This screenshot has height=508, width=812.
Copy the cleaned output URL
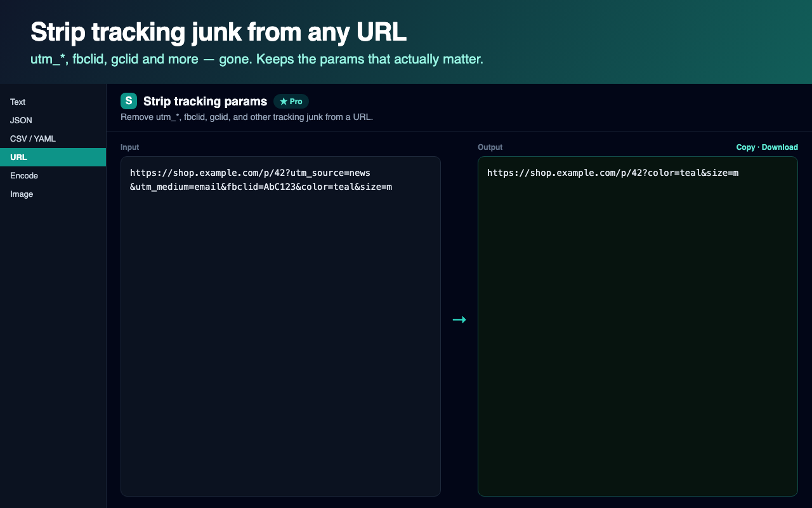(x=745, y=147)
